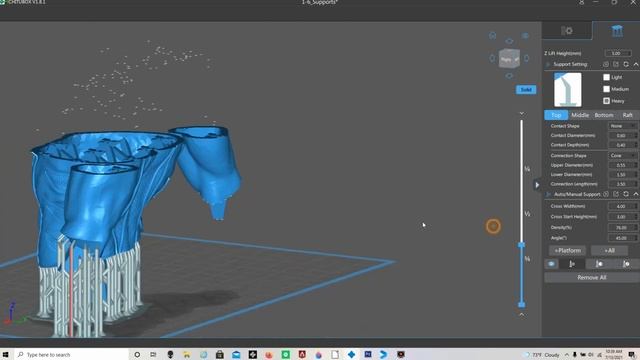Switch to the Middle support tab

coord(580,115)
